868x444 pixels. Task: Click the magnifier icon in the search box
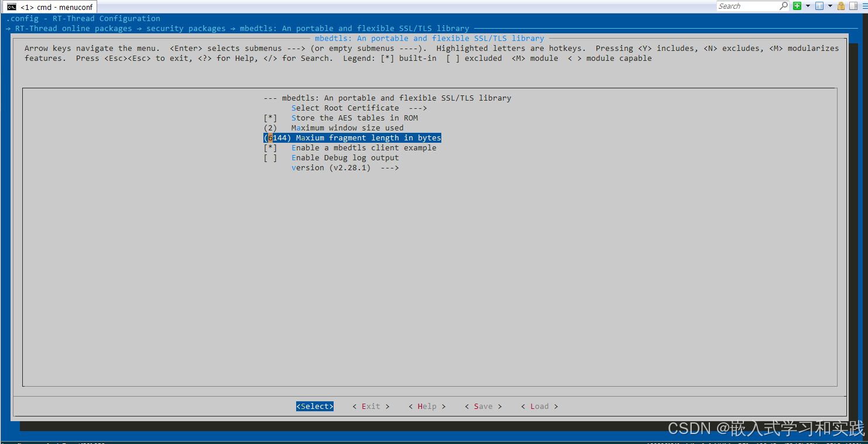click(783, 6)
